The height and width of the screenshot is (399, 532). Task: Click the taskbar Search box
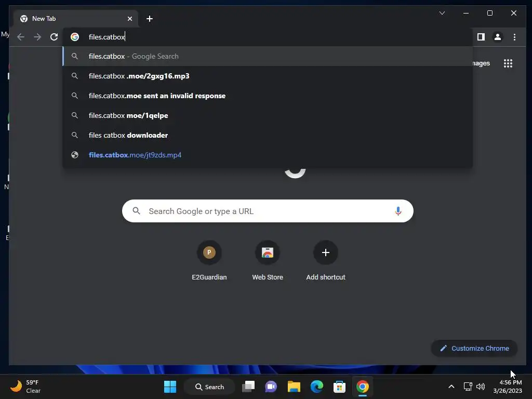coord(209,387)
